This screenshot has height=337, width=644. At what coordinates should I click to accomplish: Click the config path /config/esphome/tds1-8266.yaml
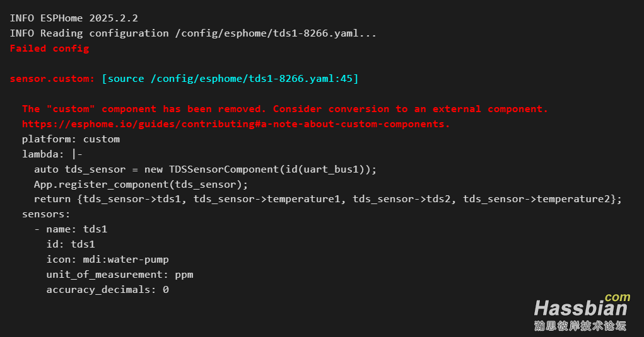coord(267,33)
